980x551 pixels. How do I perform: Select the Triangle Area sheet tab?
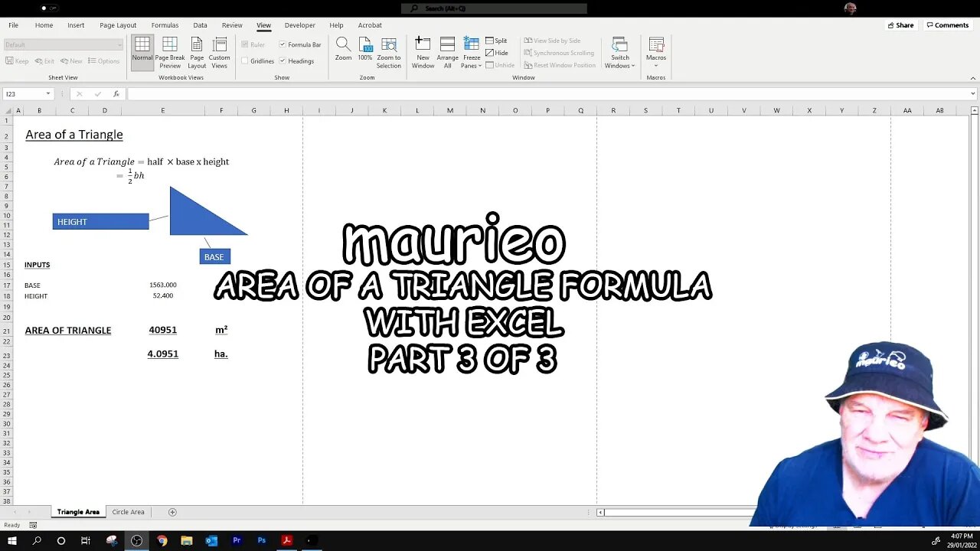(x=78, y=512)
